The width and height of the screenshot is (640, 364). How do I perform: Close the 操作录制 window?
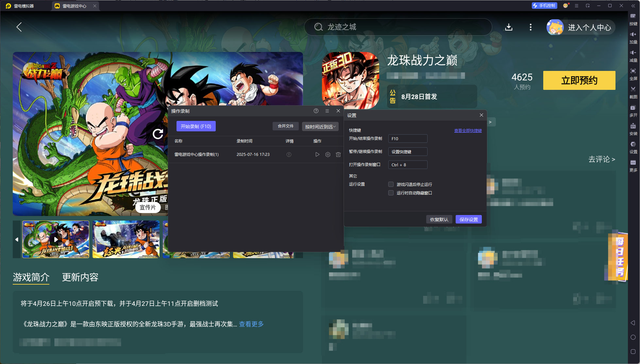pos(338,111)
